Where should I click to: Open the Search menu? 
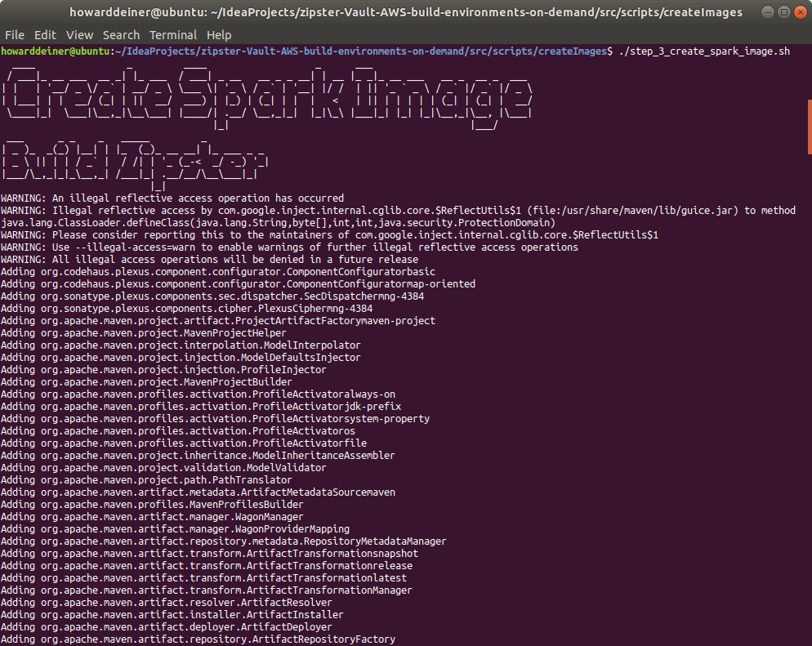pos(121,35)
